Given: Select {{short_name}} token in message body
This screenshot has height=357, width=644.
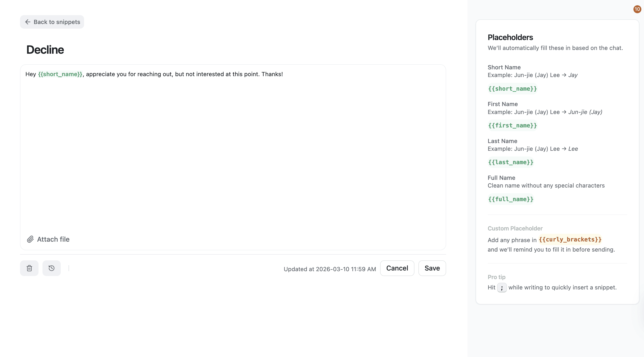Looking at the screenshot, I should (x=60, y=74).
